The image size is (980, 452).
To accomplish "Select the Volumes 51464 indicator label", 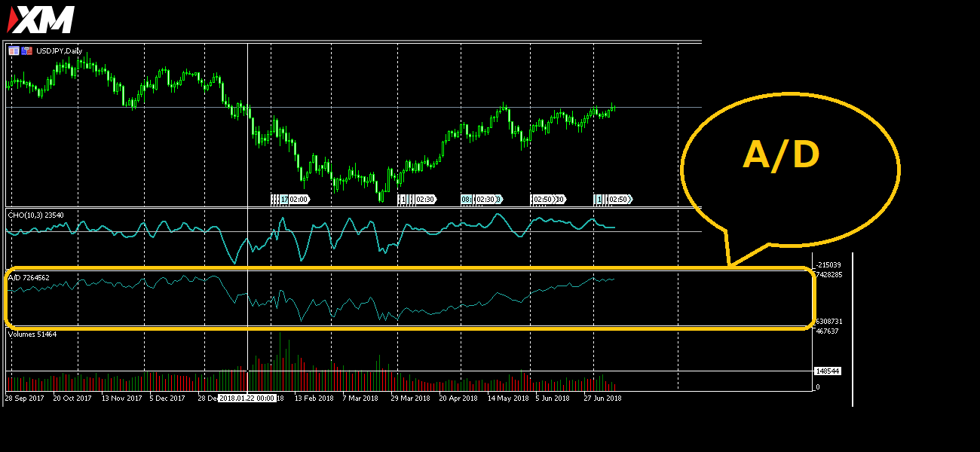I will [32, 334].
